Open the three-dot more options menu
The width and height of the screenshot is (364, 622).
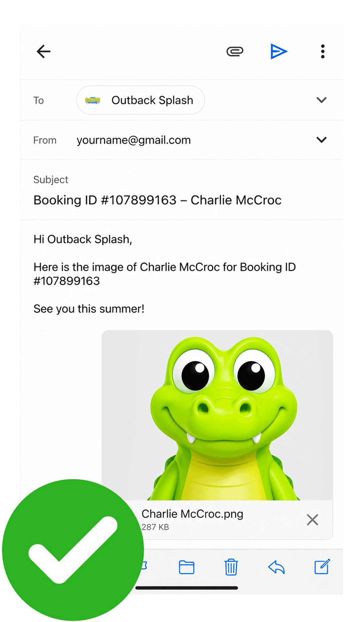(323, 51)
